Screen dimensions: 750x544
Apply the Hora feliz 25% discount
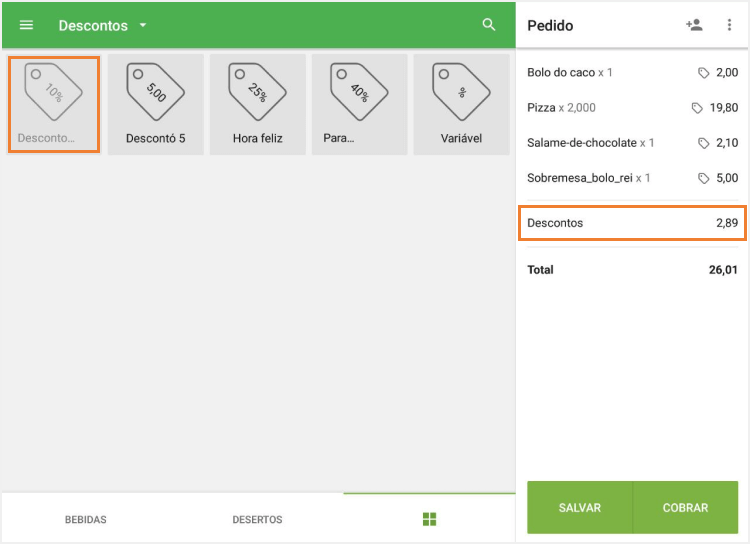click(x=258, y=104)
